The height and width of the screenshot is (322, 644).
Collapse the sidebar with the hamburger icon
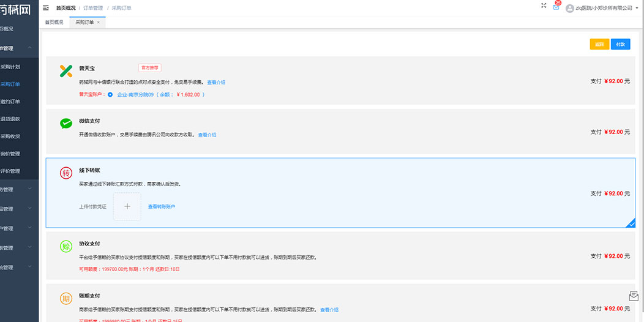(45, 8)
